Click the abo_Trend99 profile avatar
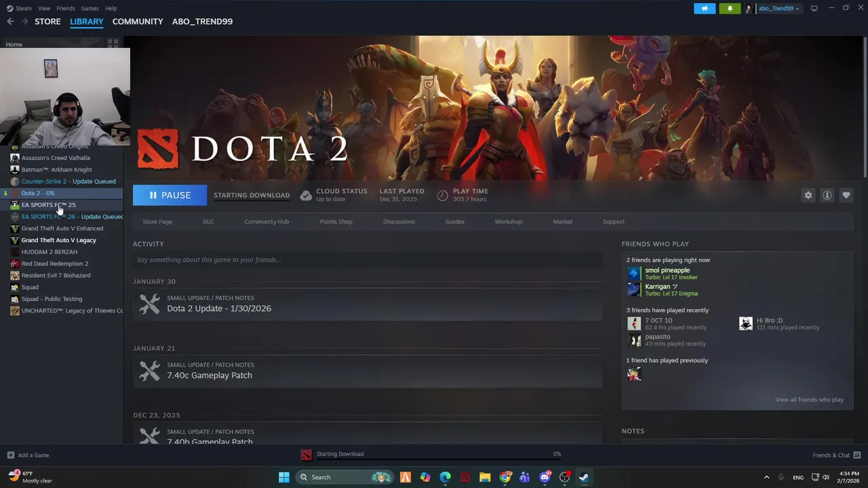Screen dimensions: 868x488 (749, 8)
